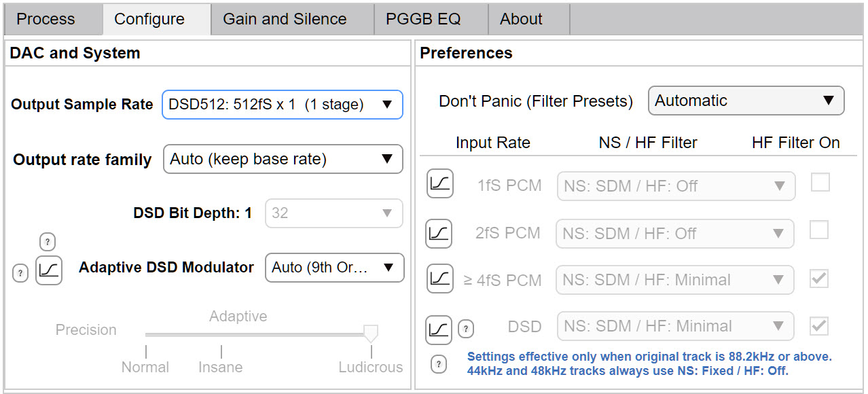Open the Output Sample Rate dropdown
This screenshot has width=868, height=394.
[x=282, y=105]
